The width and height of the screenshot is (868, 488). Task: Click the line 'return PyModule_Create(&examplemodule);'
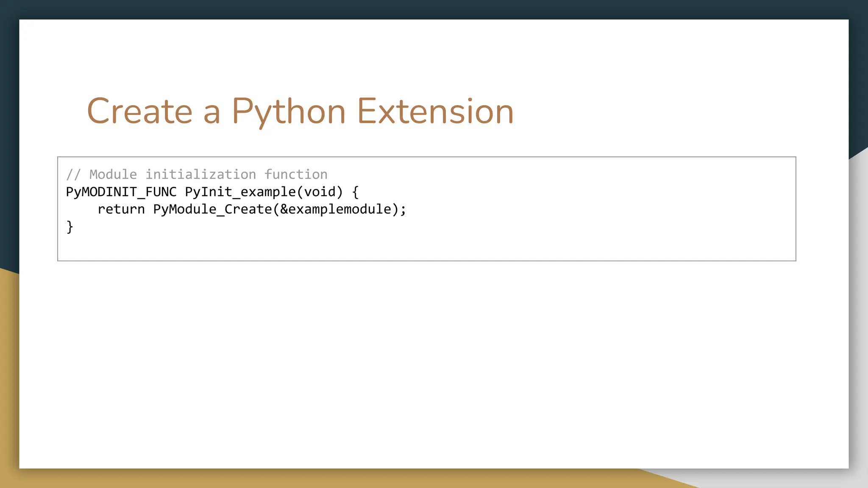tap(252, 209)
